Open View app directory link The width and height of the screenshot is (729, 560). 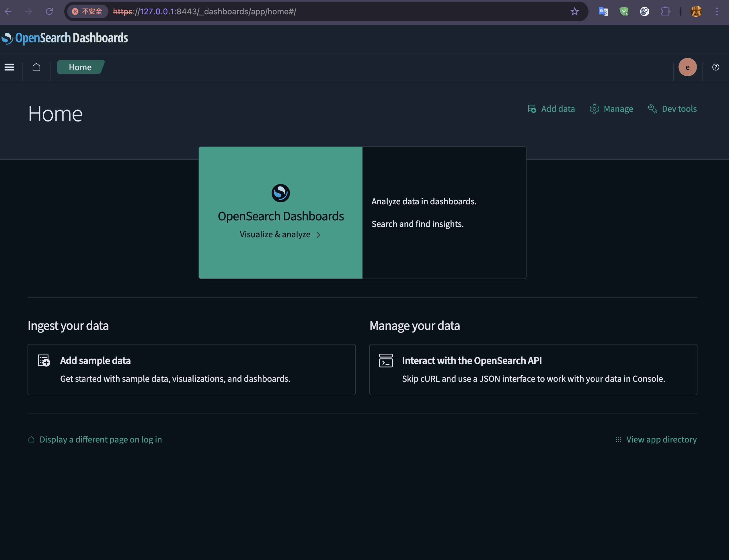point(656,439)
